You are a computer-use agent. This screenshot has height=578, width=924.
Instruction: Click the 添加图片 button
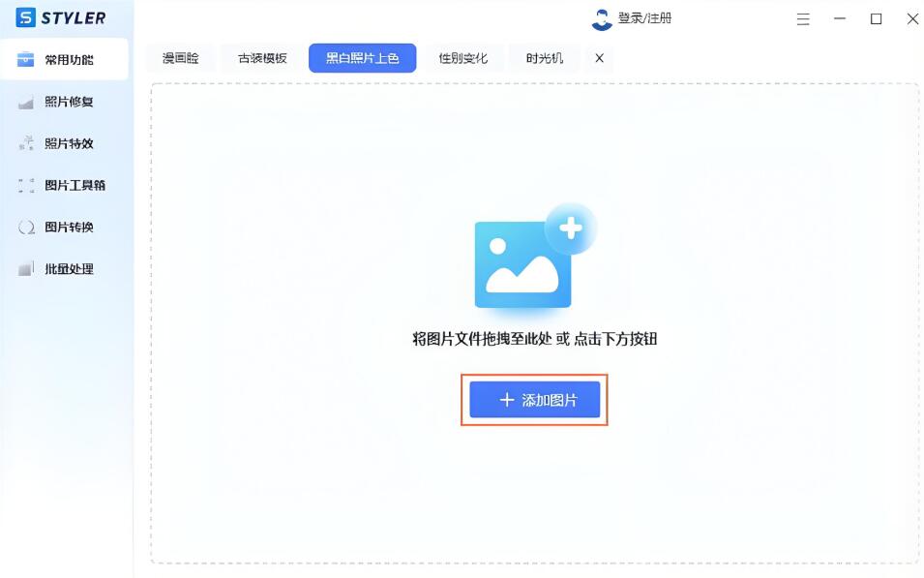[534, 400]
